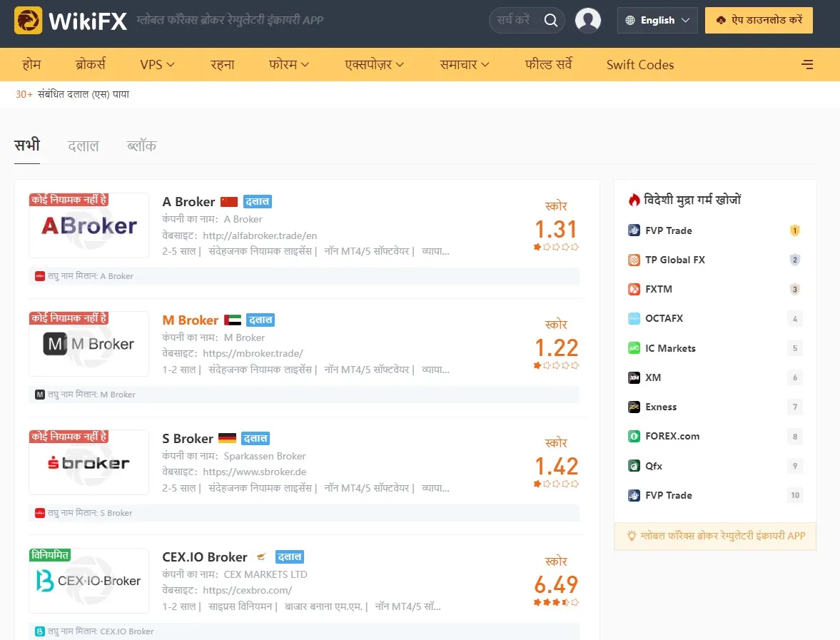840x640 pixels.
Task: Click the score value 1.42
Action: click(x=556, y=467)
